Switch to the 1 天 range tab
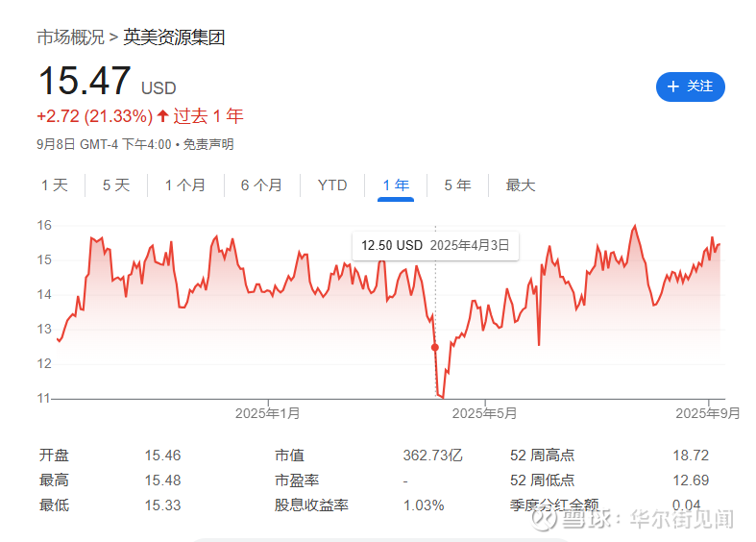 (55, 185)
